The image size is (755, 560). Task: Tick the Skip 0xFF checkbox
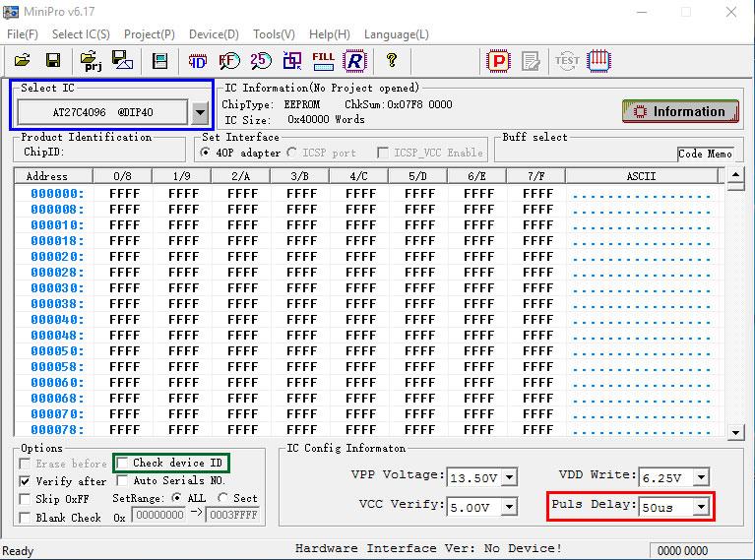[x=25, y=499]
